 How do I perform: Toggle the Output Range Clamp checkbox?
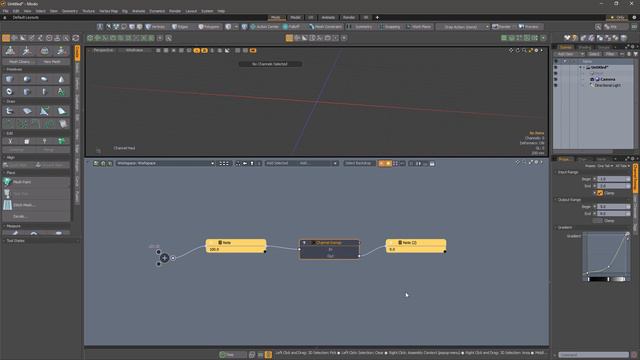(598, 221)
